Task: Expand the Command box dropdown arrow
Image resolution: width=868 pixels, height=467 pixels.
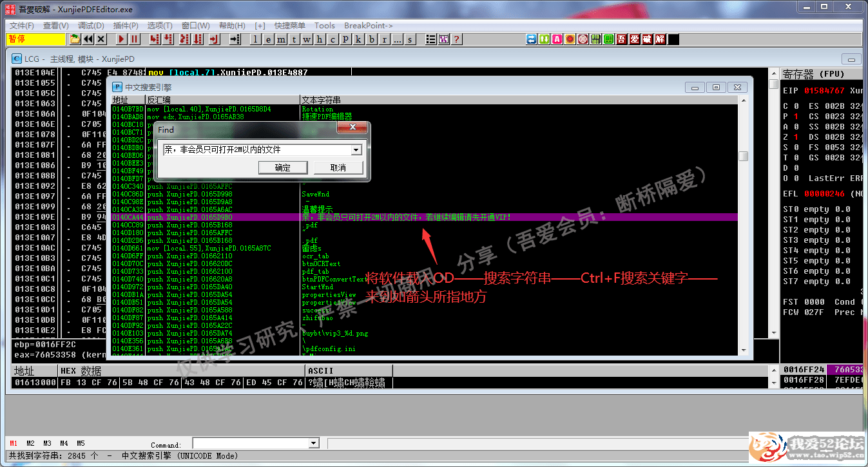Action: tap(314, 444)
